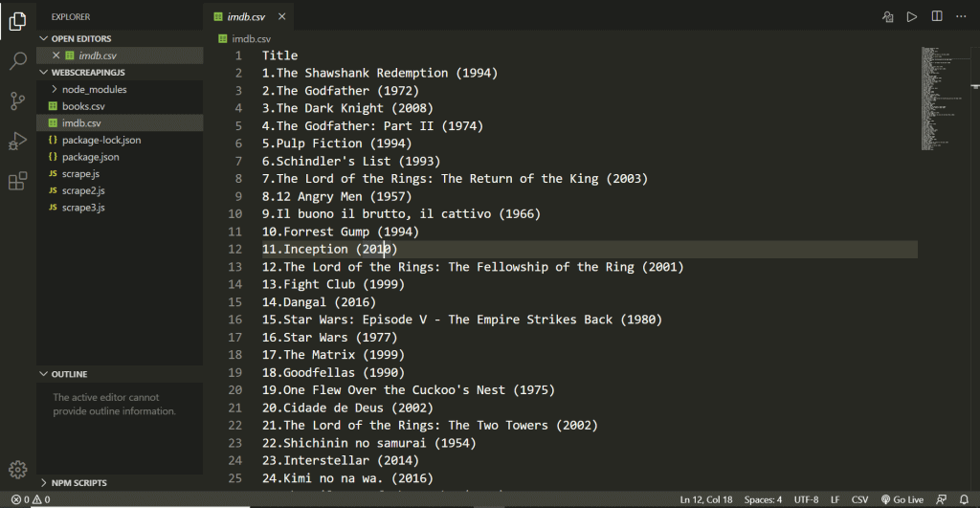This screenshot has height=508, width=980.
Task: Open the Explorer view in activity bar
Action: point(17,21)
